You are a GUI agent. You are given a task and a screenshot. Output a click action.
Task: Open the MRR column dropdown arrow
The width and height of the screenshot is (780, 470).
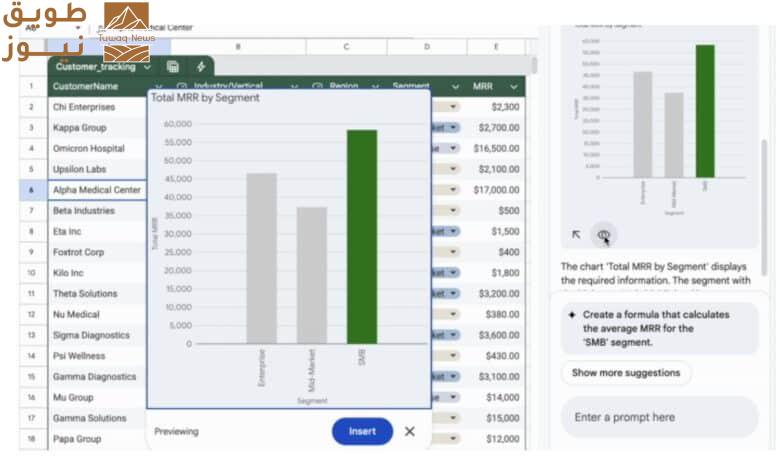click(x=514, y=87)
